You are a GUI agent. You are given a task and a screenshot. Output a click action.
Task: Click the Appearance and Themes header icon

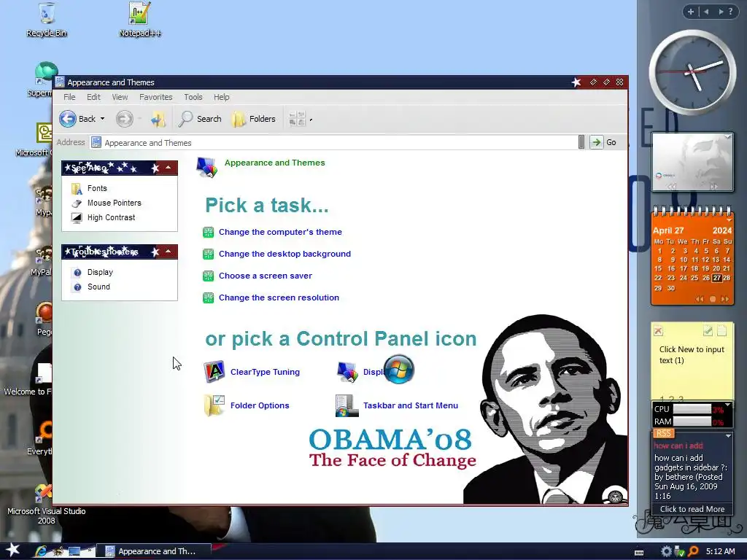[206, 167]
